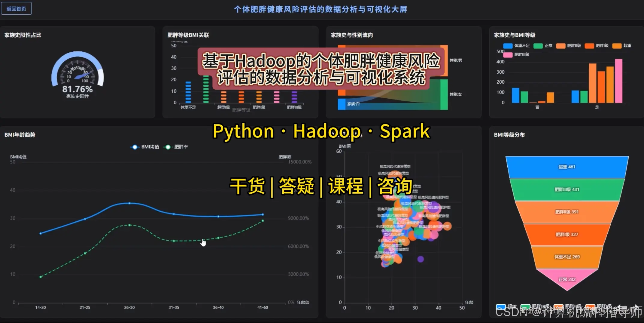Select the 超重 461 funnel segment
This screenshot has width=644, height=323.
pyautogui.click(x=567, y=167)
